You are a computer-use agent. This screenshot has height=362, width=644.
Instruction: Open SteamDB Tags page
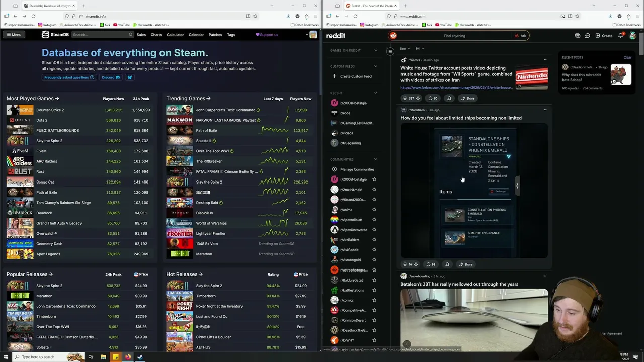point(231,35)
